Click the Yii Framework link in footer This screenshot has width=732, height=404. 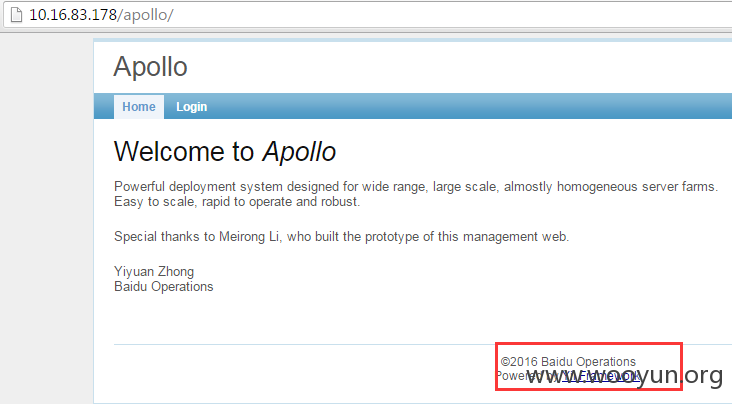[x=602, y=376]
